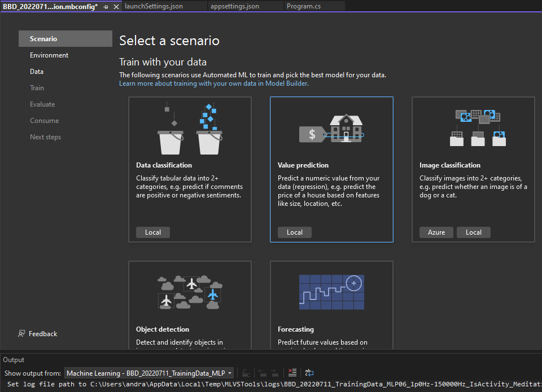
Task: Click Local button under Data classification
Action: point(153,232)
